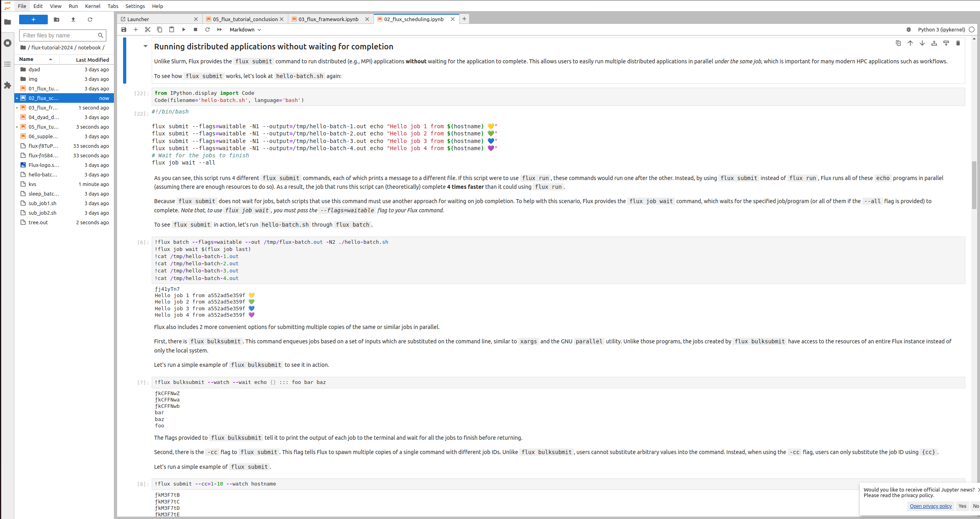This screenshot has height=519, width=980.
Task: Open the Markdown cell type dropdown
Action: pos(245,29)
